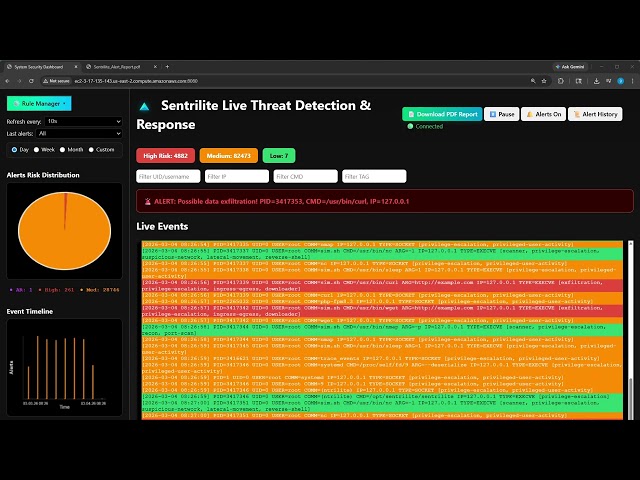The image size is (640, 480).
Task: Click the pause icon on Pause button
Action: [x=493, y=114]
